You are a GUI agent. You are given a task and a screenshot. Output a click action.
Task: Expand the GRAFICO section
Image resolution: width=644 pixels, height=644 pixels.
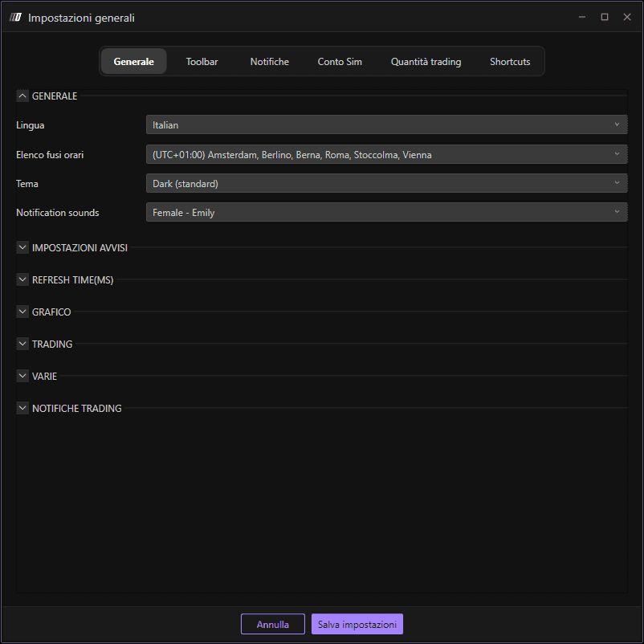(22, 312)
